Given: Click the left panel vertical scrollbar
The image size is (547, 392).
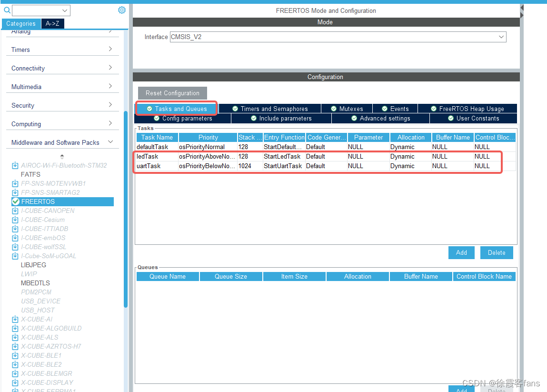Looking at the screenshot, I should [x=126, y=210].
